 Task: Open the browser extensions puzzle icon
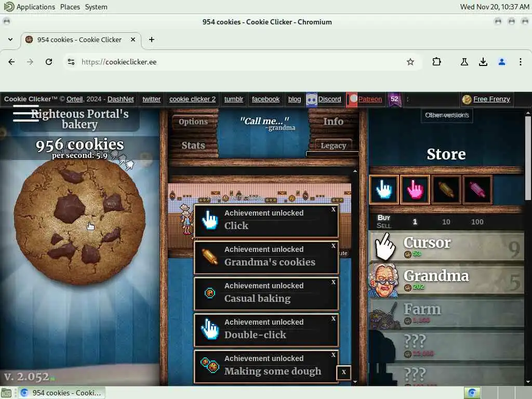[x=436, y=62]
